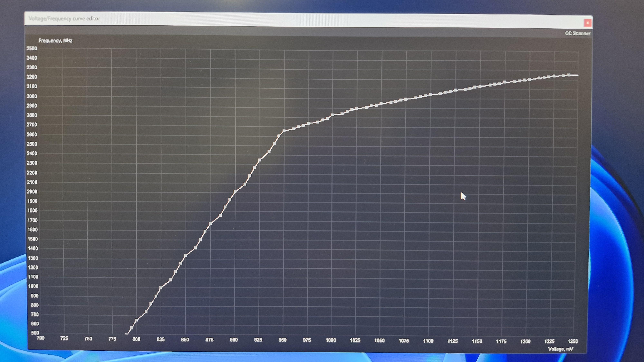
Task: Select the curve point at 800 mV
Action: point(137,320)
